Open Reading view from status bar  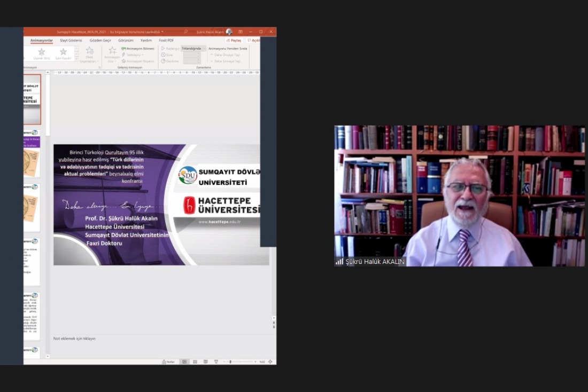(205, 362)
